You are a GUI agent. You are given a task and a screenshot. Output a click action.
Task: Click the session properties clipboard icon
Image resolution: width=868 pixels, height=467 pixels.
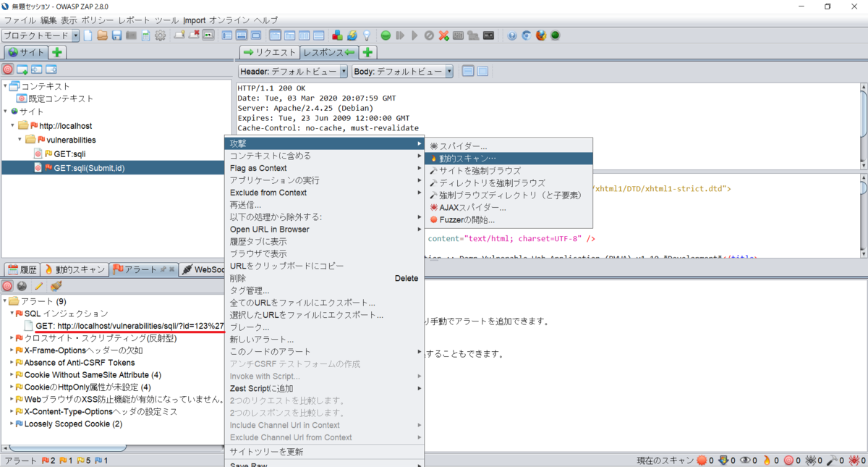click(145, 35)
